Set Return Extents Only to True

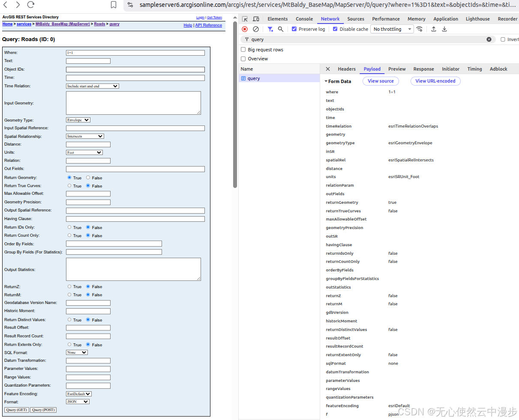pos(69,345)
